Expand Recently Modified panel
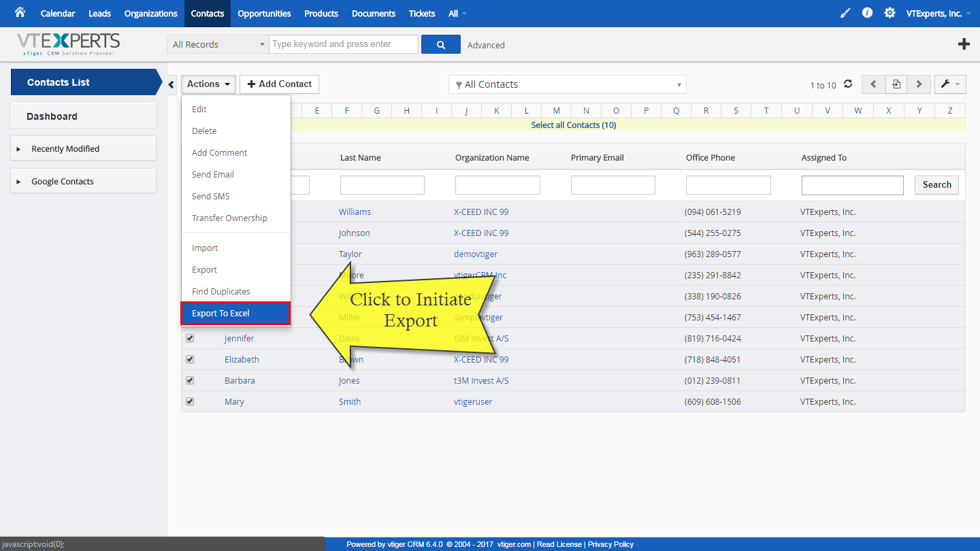This screenshot has height=551, width=980. (83, 148)
